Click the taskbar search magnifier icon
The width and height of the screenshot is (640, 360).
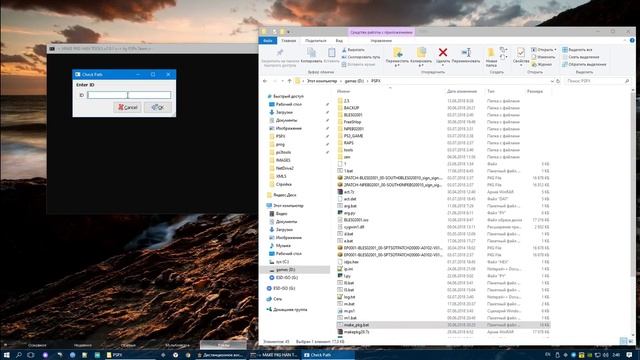pyautogui.click(x=19, y=355)
